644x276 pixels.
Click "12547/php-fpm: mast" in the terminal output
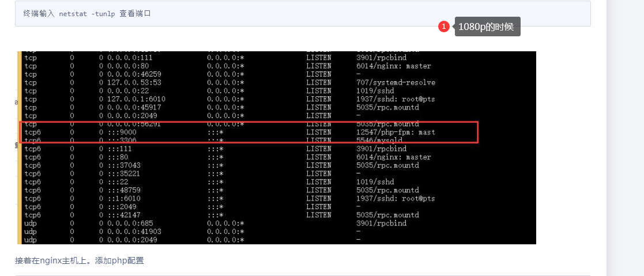[396, 133]
